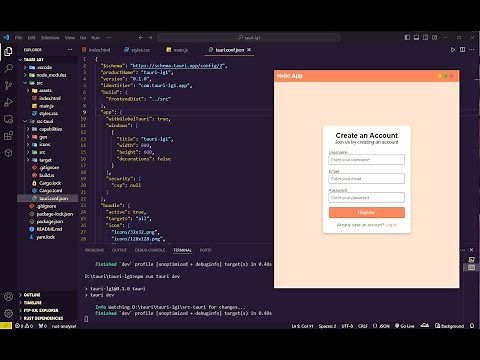Viewport: 480px width, 360px height.
Task: Open the File menu
Action: pos(18,38)
